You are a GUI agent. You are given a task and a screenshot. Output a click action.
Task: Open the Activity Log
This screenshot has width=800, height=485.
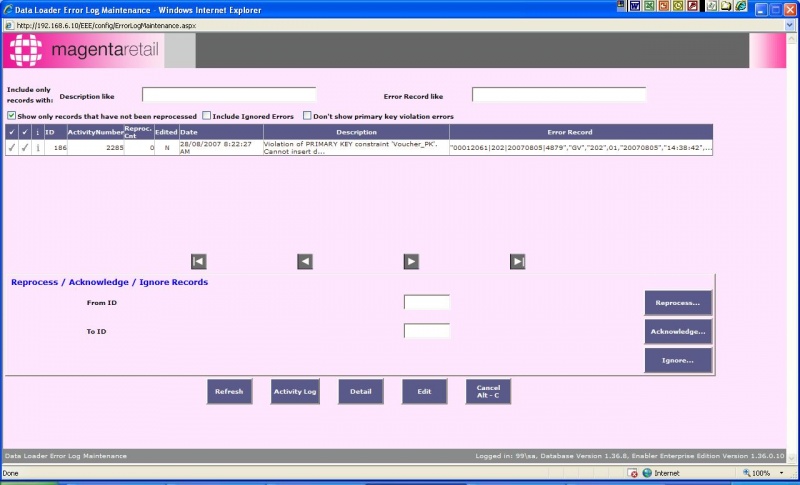click(295, 392)
